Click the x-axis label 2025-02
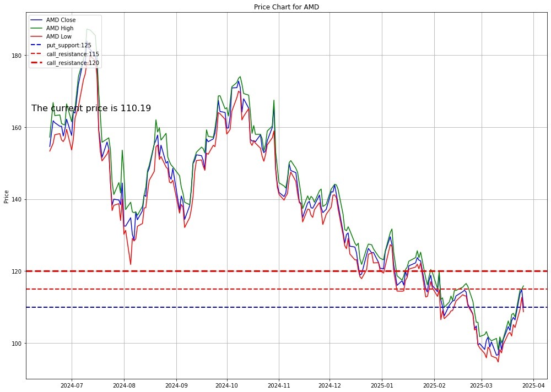551x392 pixels. (434, 385)
